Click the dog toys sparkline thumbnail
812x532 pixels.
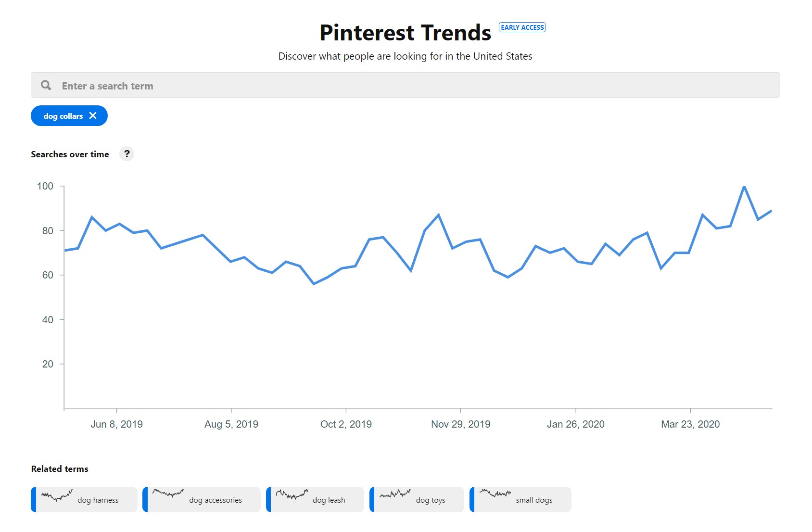coord(395,494)
